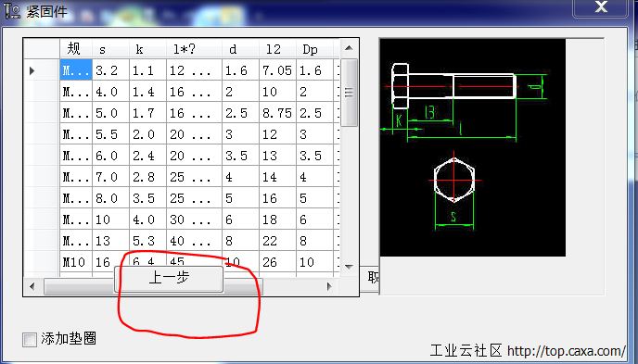
Task: Click the 8.75 cell in l2 column
Action: coord(277,113)
